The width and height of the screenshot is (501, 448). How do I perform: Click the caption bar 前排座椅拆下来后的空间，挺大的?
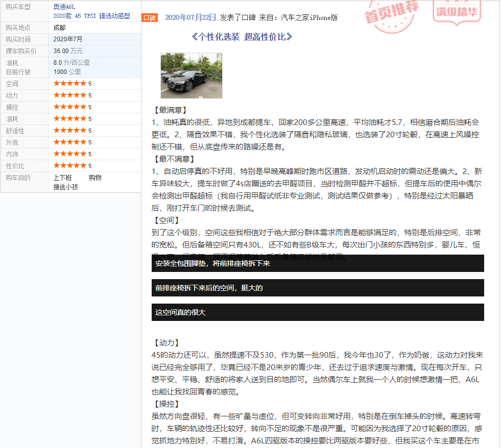click(x=318, y=288)
